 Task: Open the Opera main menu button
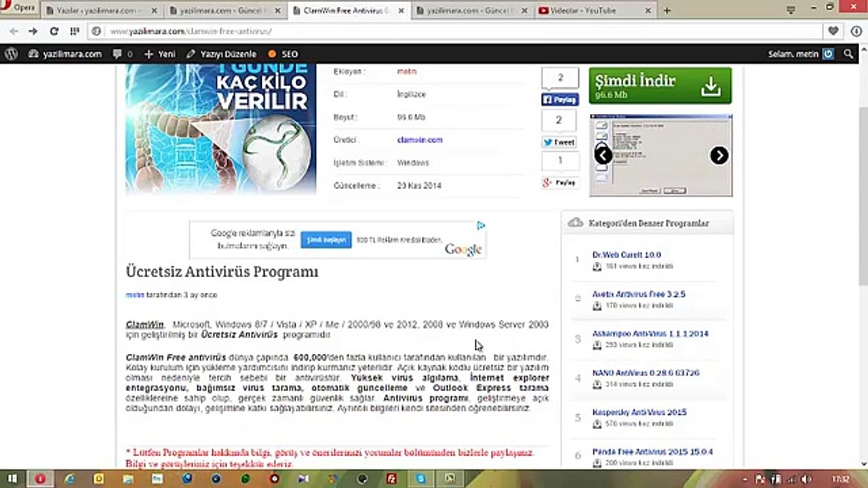(x=20, y=8)
